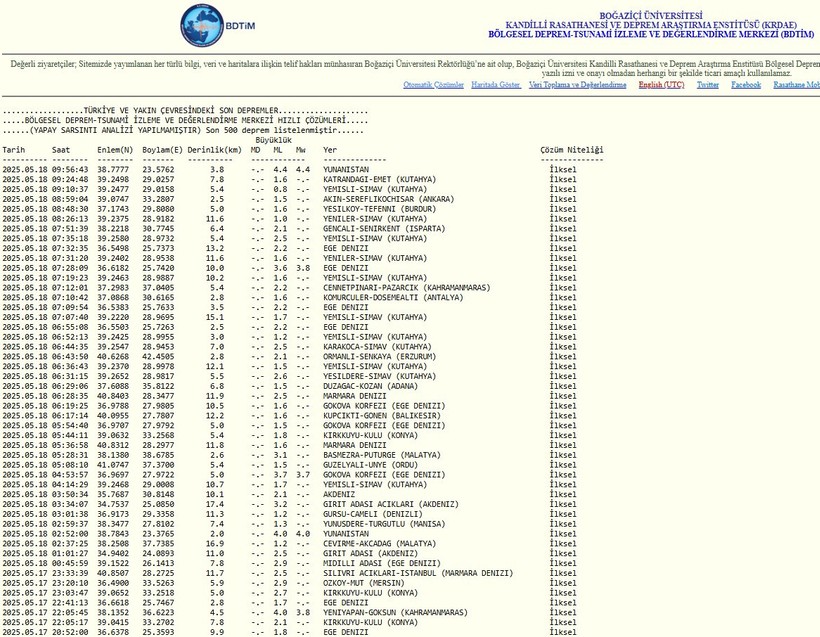Click the BOĞAZİÇİ ÜNİVERSİTESİ heading
820x637 pixels.
pos(651,16)
